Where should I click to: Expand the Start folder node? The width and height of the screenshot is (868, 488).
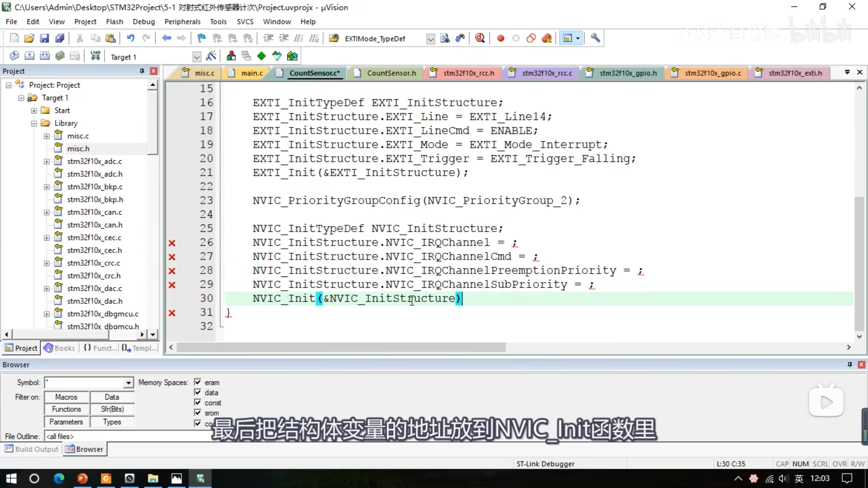click(34, 111)
